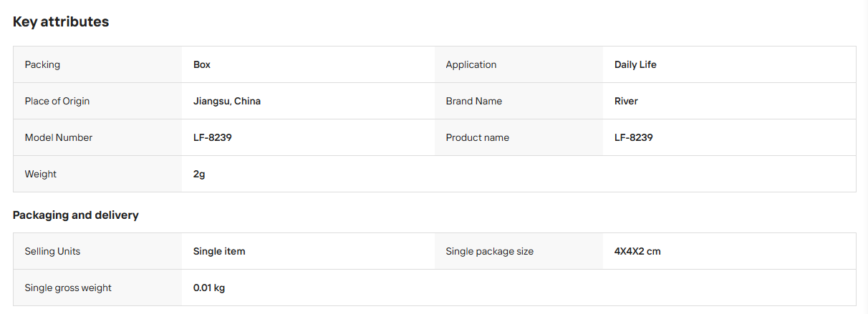Image resolution: width=868 pixels, height=314 pixels.
Task: Select the Selling Units label
Action: [52, 251]
